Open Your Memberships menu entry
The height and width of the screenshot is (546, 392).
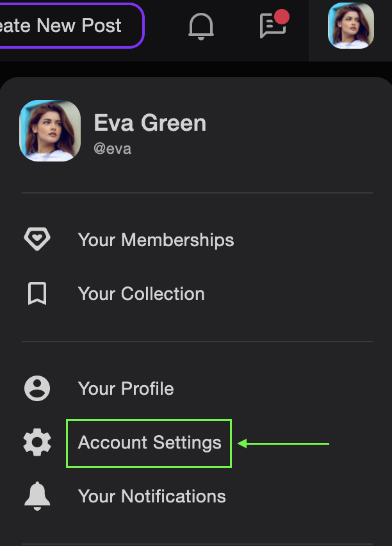click(x=156, y=240)
